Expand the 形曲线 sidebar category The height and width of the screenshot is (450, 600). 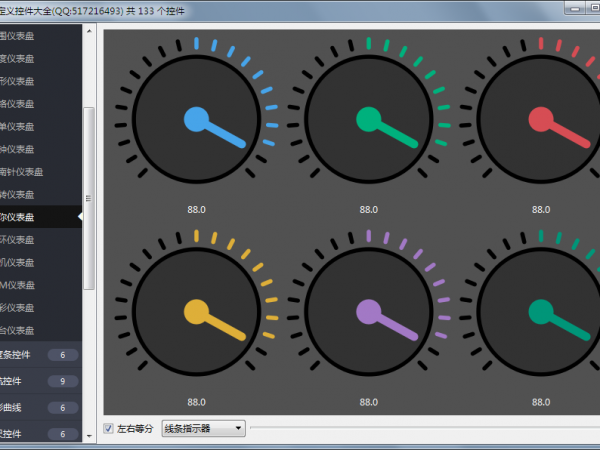(x=40, y=407)
